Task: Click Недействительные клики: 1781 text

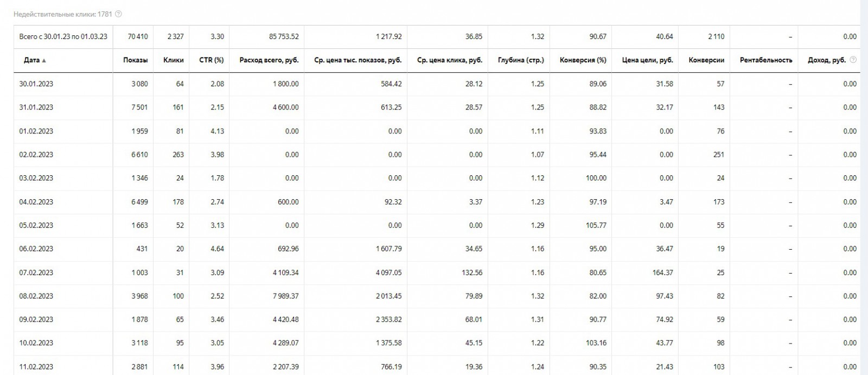Action: [x=62, y=14]
